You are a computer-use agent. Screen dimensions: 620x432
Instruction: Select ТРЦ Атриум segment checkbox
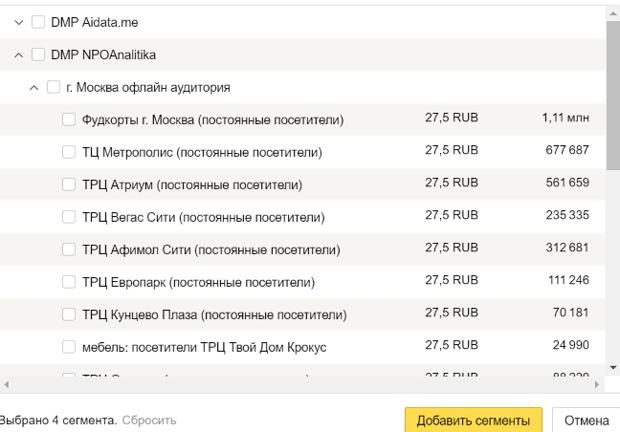click(x=69, y=184)
